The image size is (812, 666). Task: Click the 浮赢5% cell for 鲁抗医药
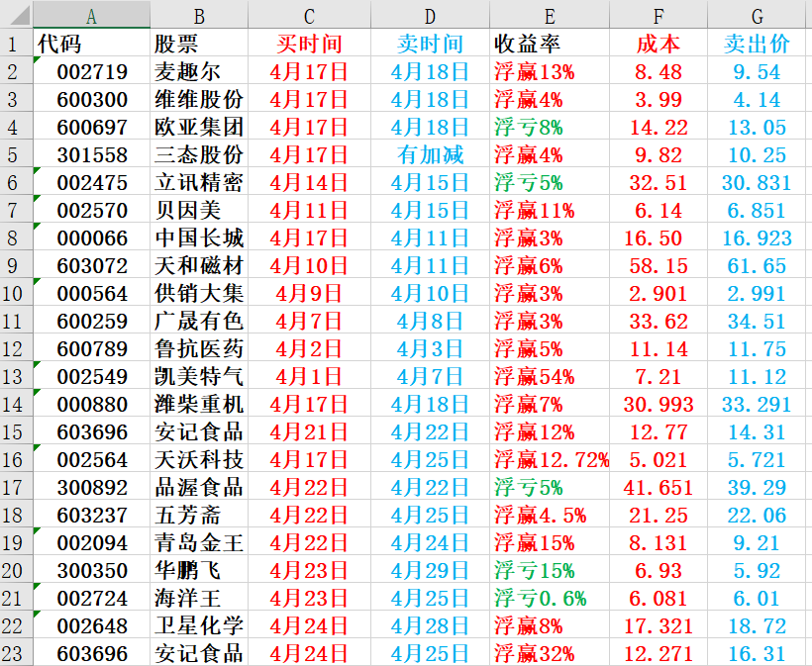click(x=550, y=347)
